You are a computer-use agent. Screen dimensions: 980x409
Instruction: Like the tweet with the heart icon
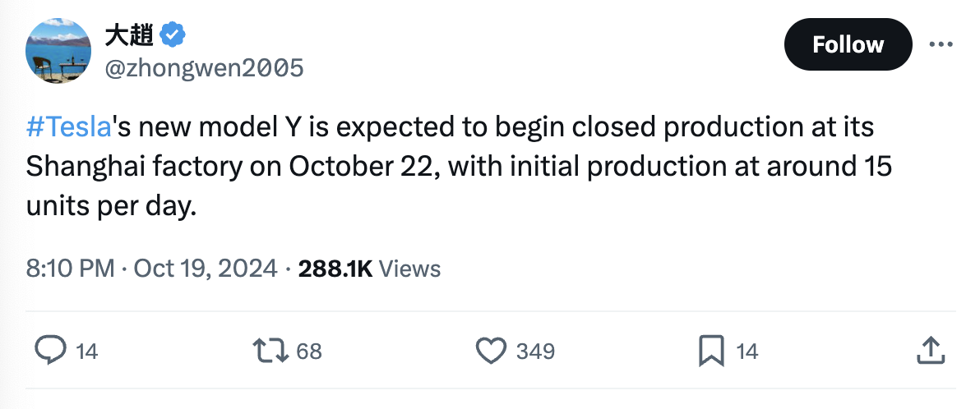point(491,352)
